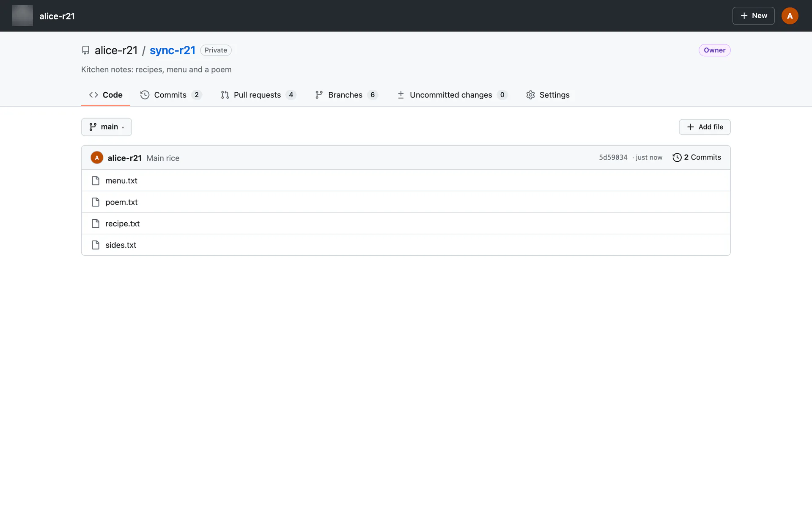Open the 2 Commits history link
Viewport: 812px width, 508px height.
(x=697, y=157)
